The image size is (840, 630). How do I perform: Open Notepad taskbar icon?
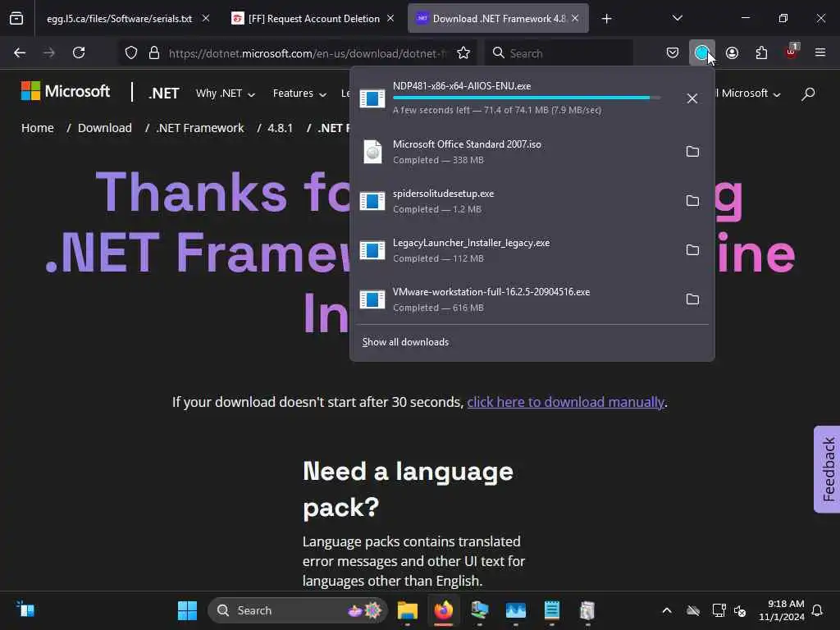click(551, 610)
